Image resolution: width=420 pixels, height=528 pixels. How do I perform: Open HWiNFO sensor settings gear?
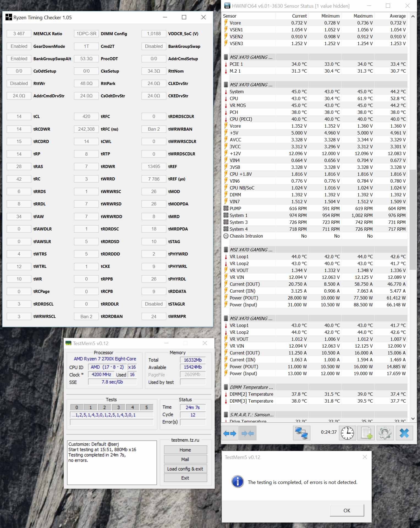pyautogui.click(x=385, y=433)
